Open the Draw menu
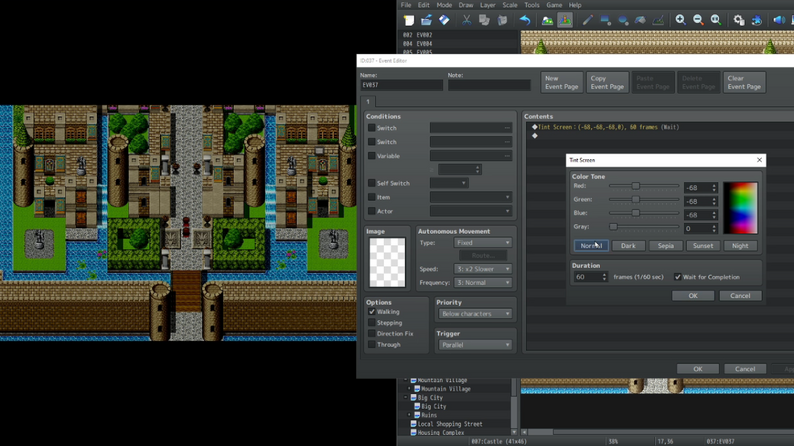 click(x=466, y=5)
